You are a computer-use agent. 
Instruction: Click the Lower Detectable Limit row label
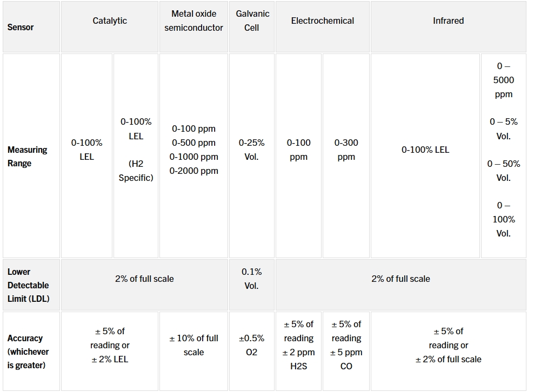[28, 285]
